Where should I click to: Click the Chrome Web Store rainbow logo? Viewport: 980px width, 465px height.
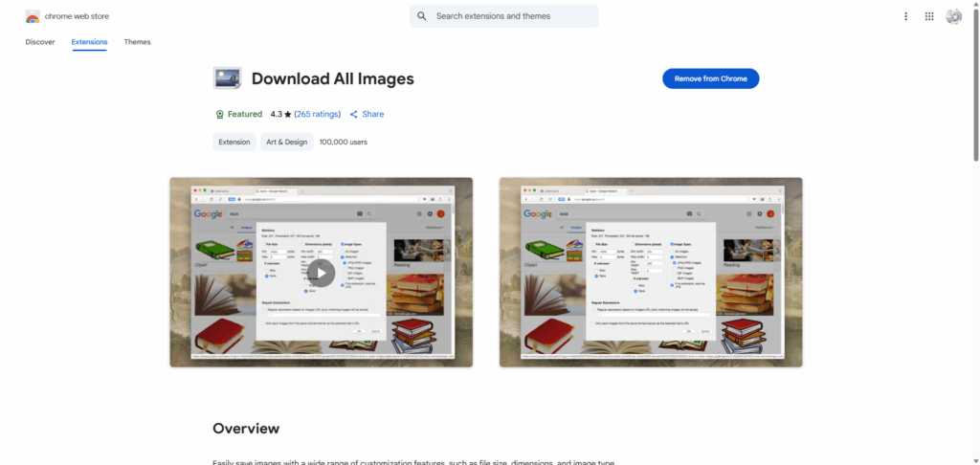pyautogui.click(x=33, y=17)
